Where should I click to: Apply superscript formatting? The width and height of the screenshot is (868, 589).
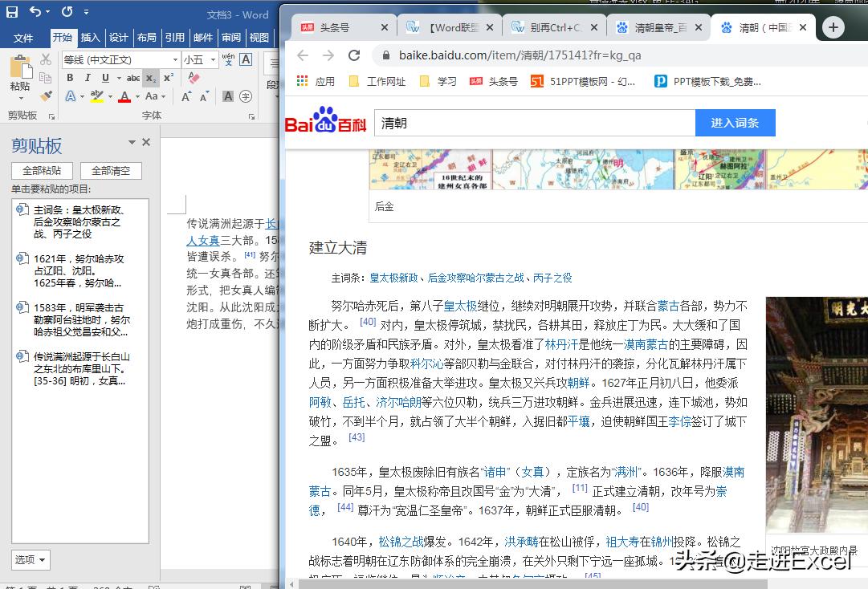[168, 78]
